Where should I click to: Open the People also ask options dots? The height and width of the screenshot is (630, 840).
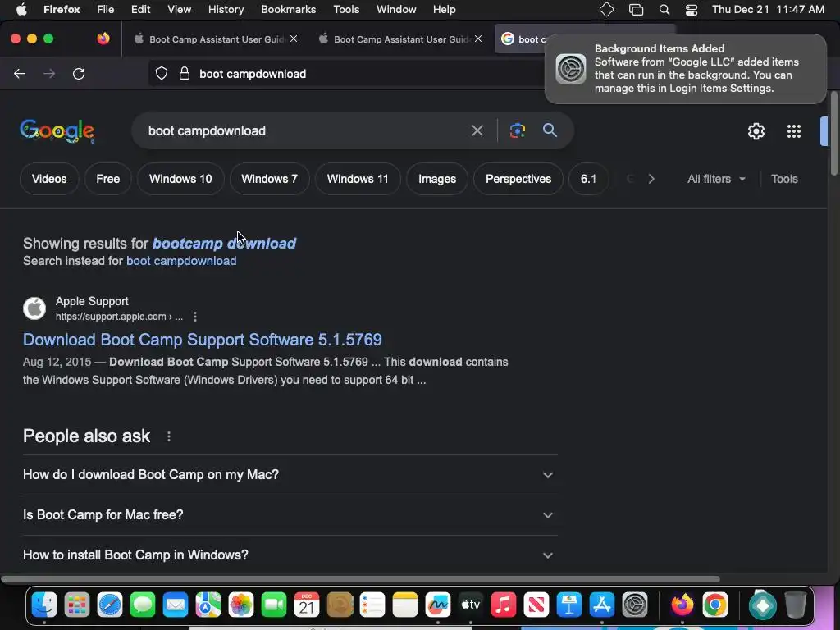(169, 436)
